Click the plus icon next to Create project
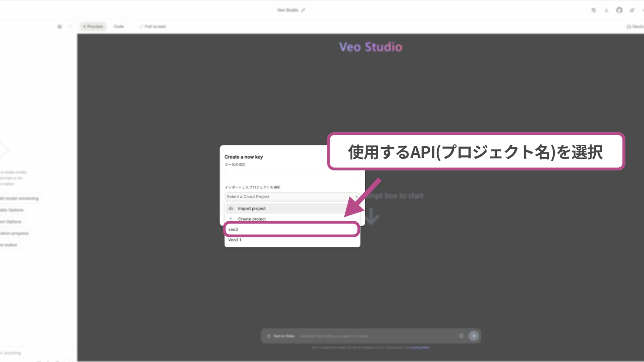Viewport: 644px width, 362px height. 231,219
